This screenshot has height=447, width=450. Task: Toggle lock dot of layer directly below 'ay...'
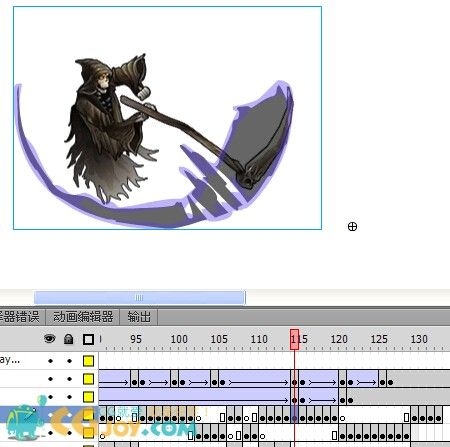(x=69, y=379)
